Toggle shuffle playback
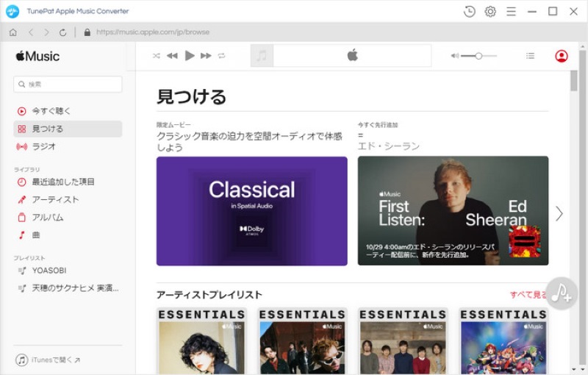 (157, 56)
